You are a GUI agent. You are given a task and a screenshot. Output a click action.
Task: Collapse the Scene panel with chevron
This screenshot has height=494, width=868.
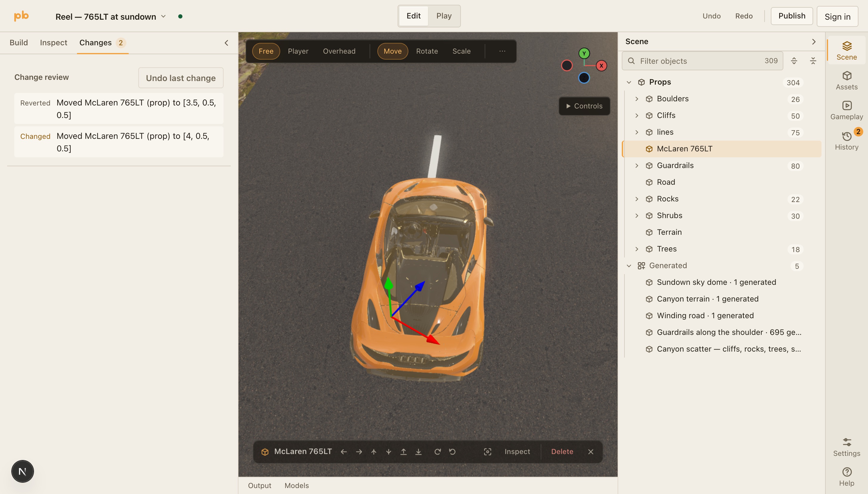coord(813,41)
